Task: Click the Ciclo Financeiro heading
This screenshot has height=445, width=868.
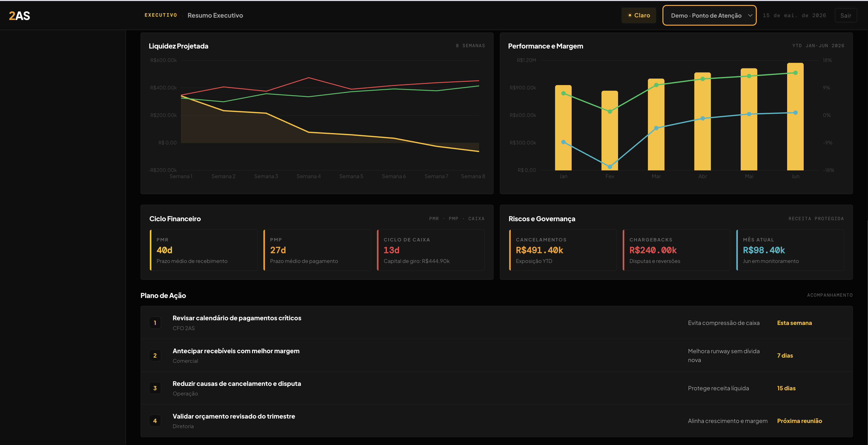Action: pos(175,219)
